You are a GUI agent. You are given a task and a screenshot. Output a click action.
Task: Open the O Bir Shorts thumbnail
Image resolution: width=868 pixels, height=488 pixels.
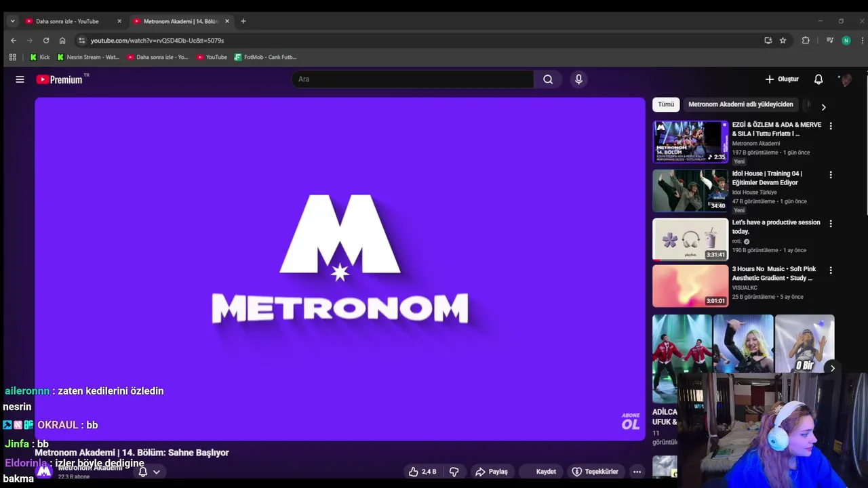point(805,344)
